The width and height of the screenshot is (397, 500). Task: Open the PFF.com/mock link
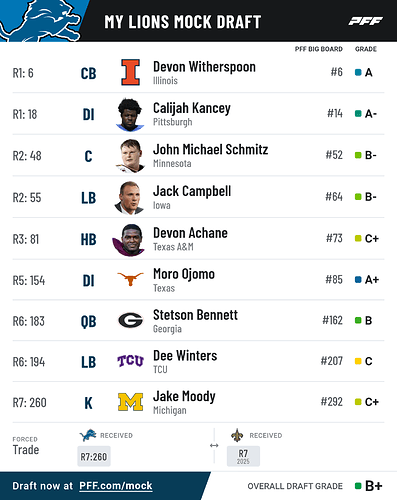coord(116,486)
